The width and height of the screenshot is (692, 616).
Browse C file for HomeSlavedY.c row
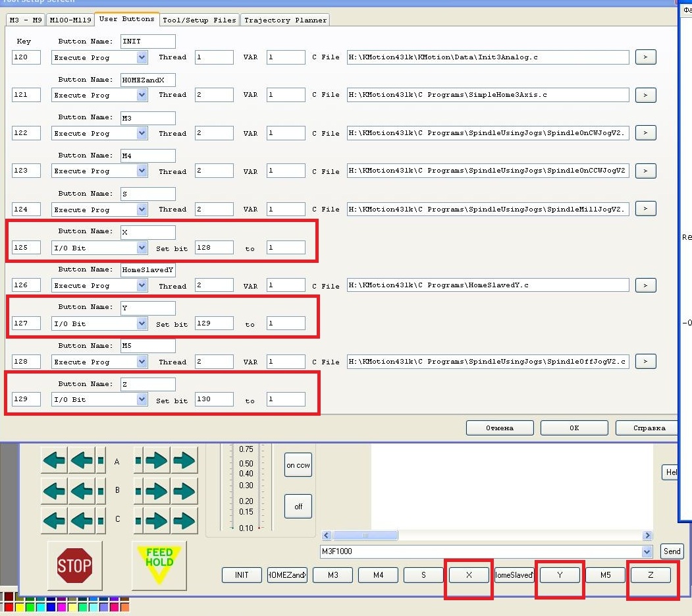pos(645,285)
